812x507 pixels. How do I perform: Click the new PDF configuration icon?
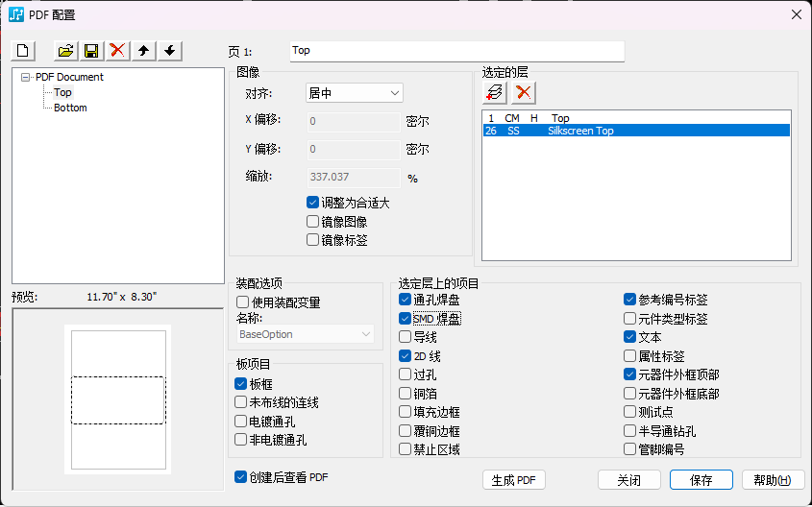23,51
